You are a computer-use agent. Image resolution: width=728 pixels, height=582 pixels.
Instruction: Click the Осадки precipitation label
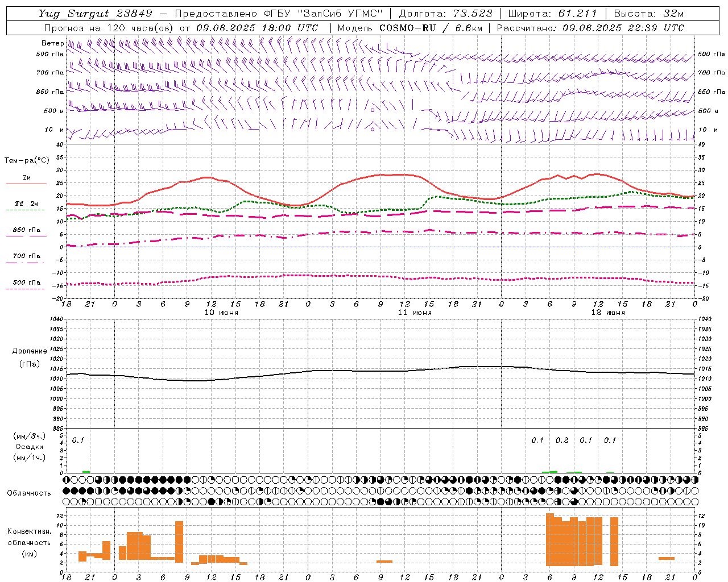[30, 447]
